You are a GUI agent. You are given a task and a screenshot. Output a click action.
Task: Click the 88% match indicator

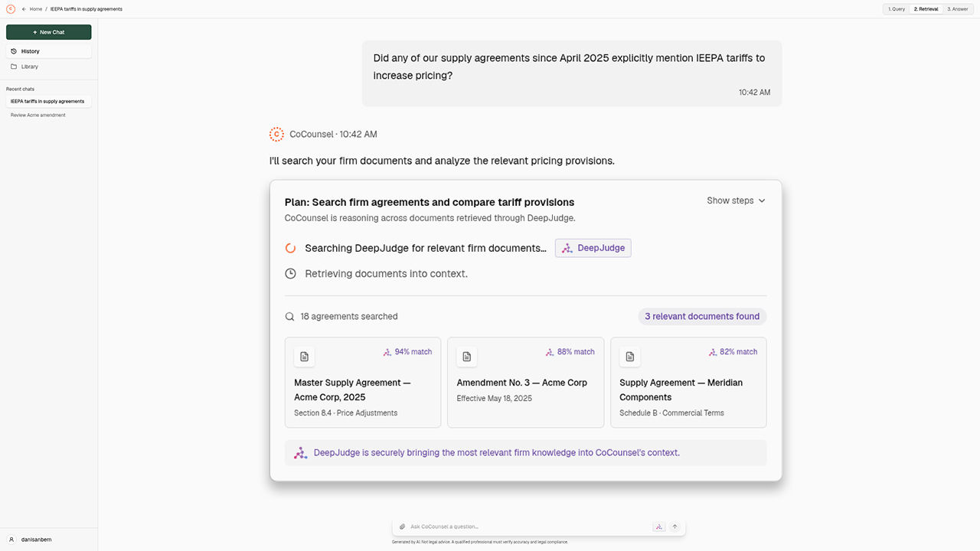coord(570,352)
